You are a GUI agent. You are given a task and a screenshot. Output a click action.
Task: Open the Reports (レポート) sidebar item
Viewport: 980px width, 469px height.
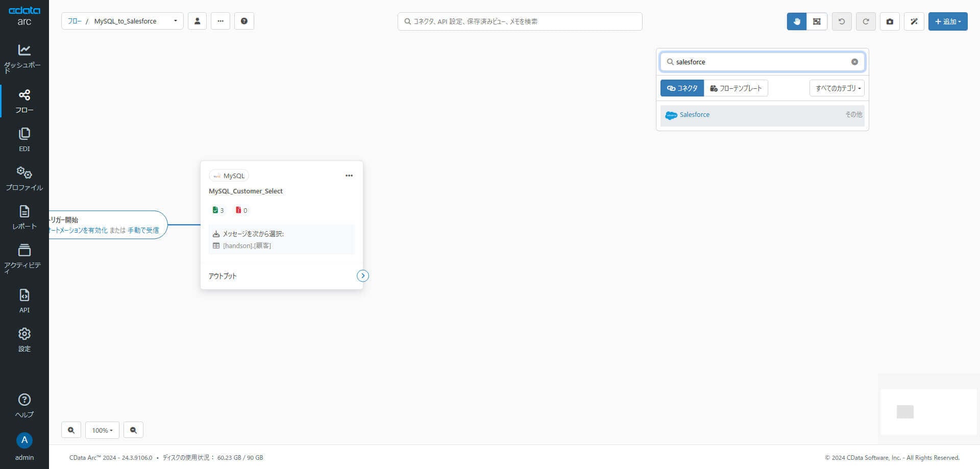pos(24,217)
